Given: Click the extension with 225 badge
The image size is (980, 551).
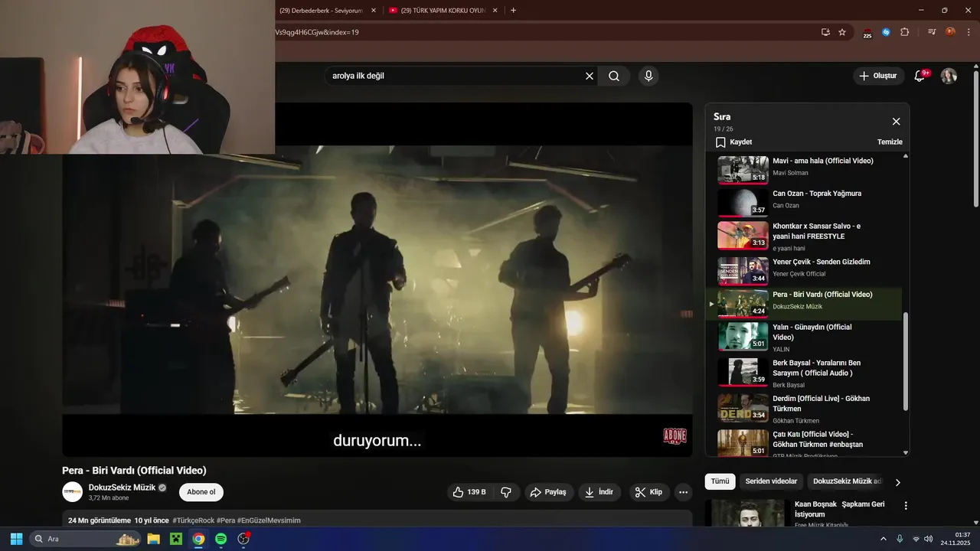Looking at the screenshot, I should pos(867,33).
